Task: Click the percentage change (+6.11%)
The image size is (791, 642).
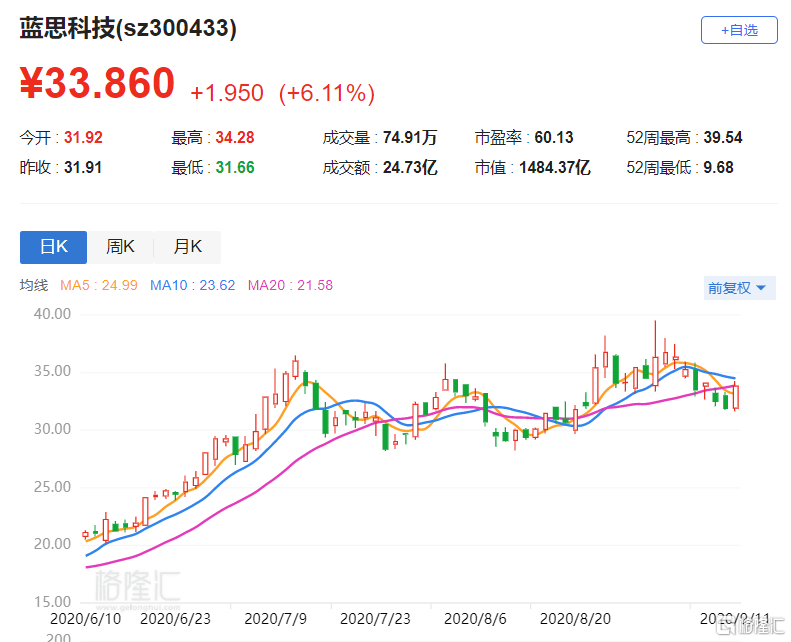Action: coord(327,93)
